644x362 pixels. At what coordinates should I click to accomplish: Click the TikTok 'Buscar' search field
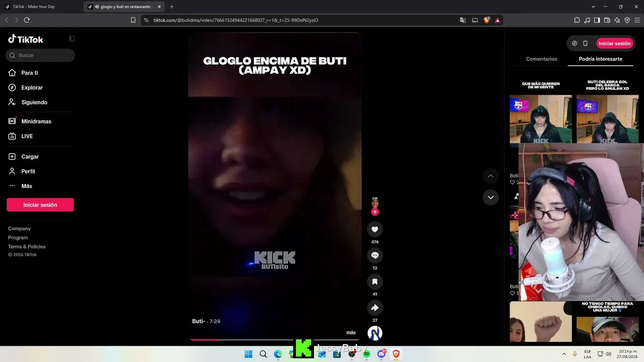(40, 55)
